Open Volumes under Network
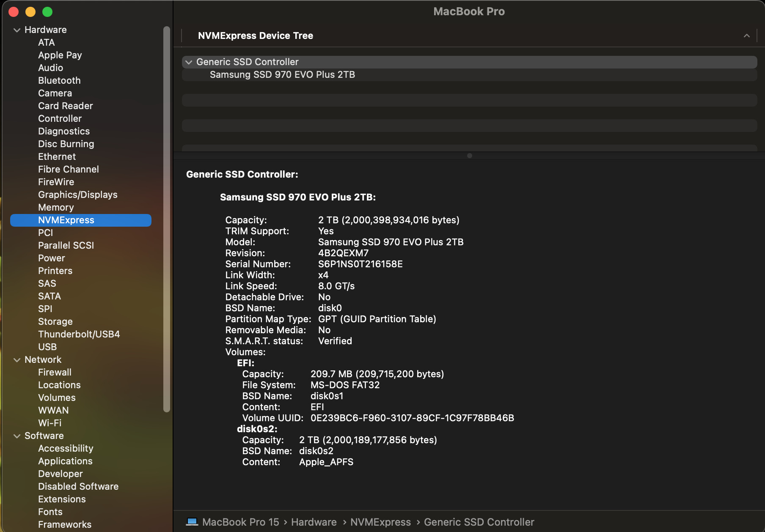This screenshot has height=532, width=765. (57, 398)
